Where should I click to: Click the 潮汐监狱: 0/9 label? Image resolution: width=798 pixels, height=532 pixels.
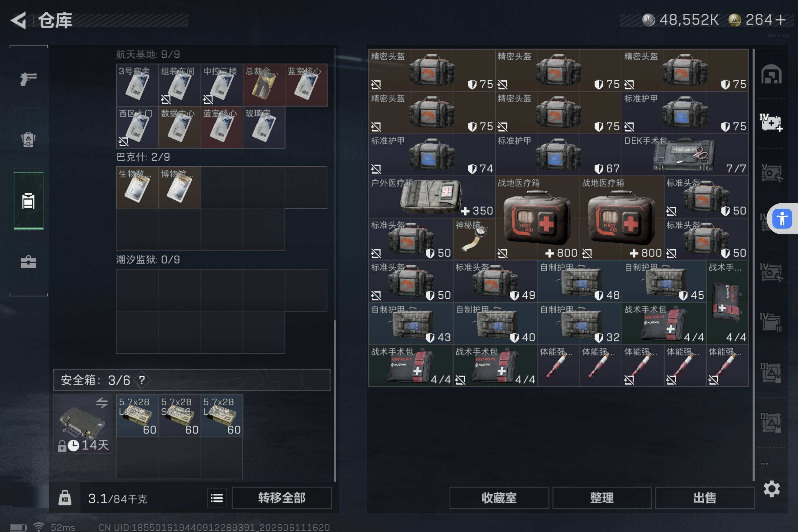coord(148,260)
